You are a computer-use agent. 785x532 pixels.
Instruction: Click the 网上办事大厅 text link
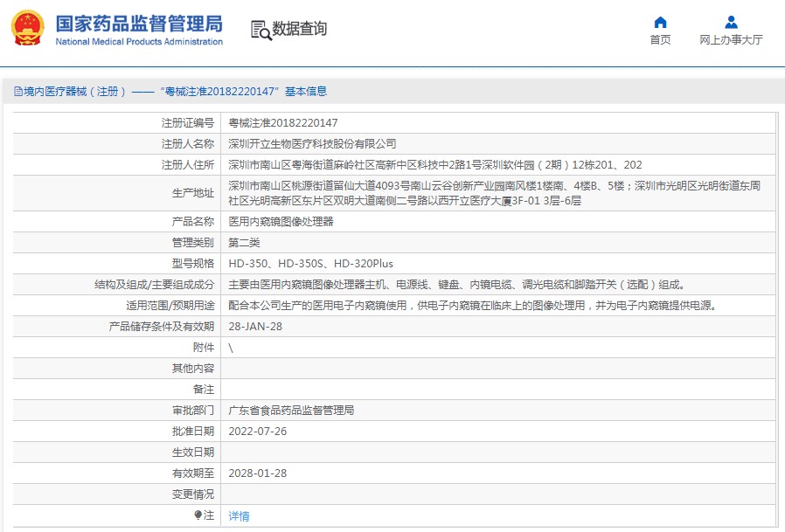coord(731,40)
